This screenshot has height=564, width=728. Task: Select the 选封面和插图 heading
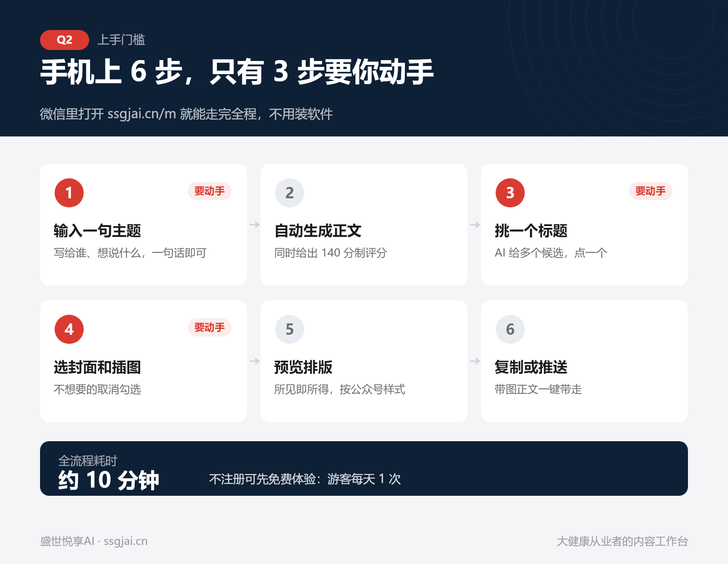point(97,368)
